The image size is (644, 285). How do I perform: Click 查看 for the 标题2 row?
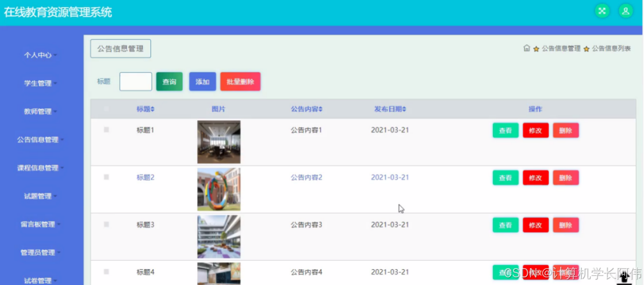pyautogui.click(x=506, y=177)
